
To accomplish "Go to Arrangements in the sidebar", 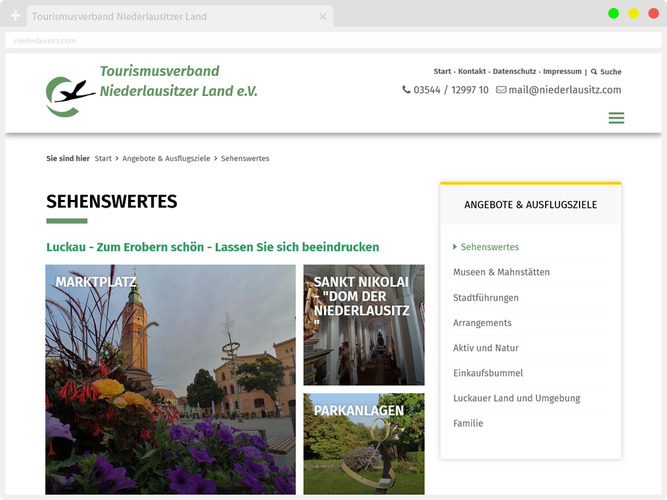I will coord(482,323).
